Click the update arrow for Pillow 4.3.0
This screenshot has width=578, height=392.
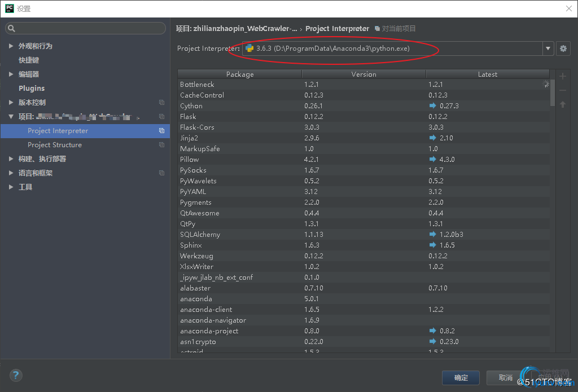433,159
